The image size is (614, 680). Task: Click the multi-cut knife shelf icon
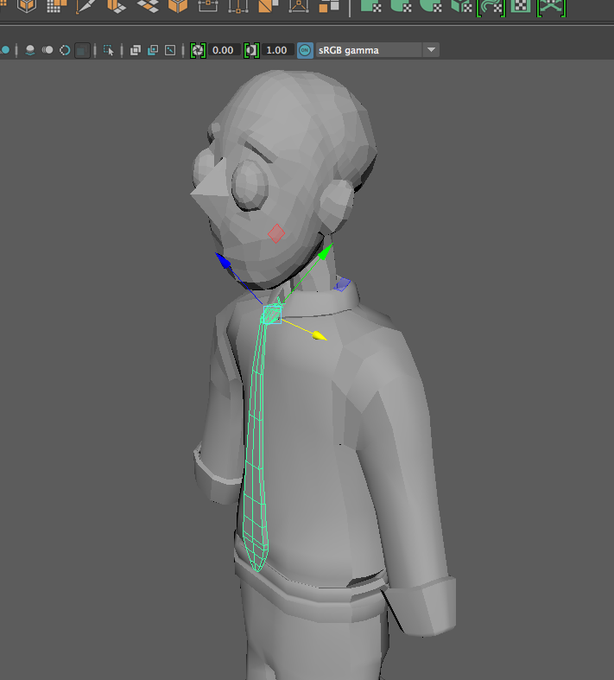click(x=85, y=6)
